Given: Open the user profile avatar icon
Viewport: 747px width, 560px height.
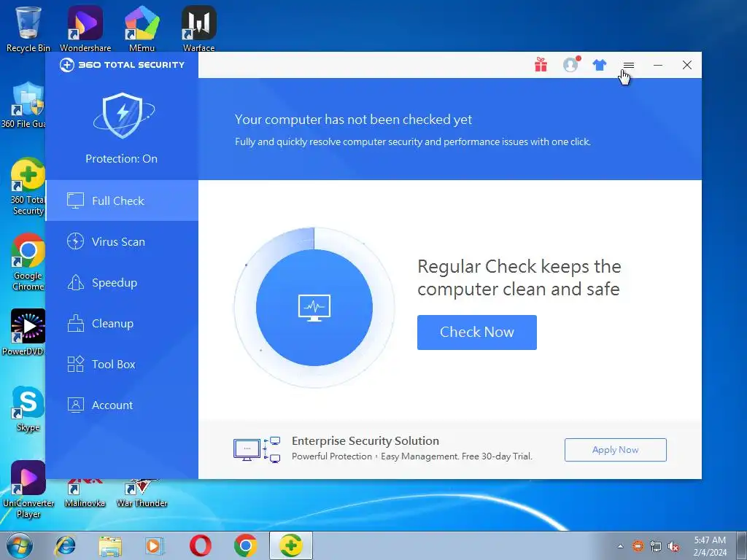Looking at the screenshot, I should click(570, 65).
